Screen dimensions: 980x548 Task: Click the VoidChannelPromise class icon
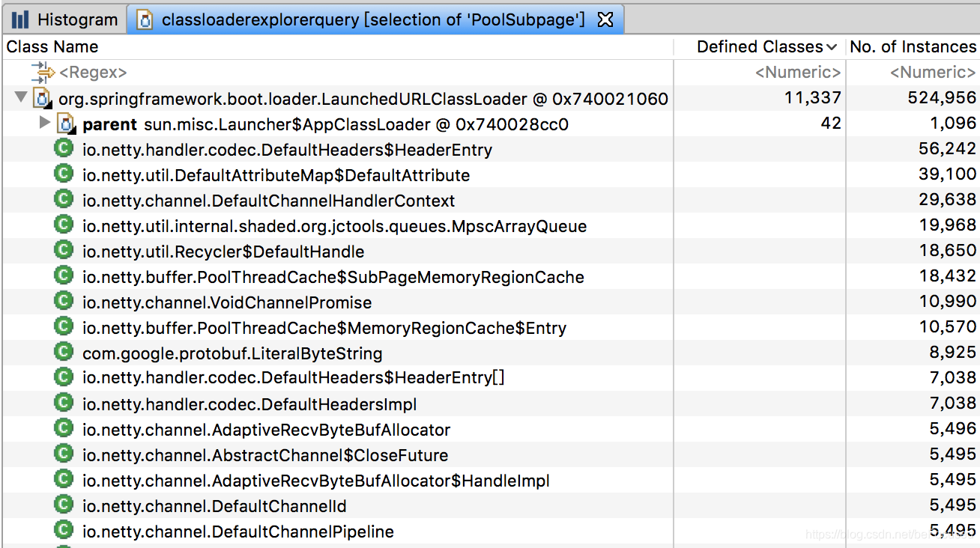tap(64, 301)
